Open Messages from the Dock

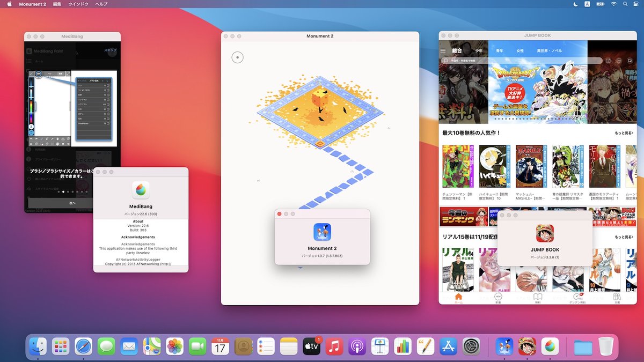106,346
